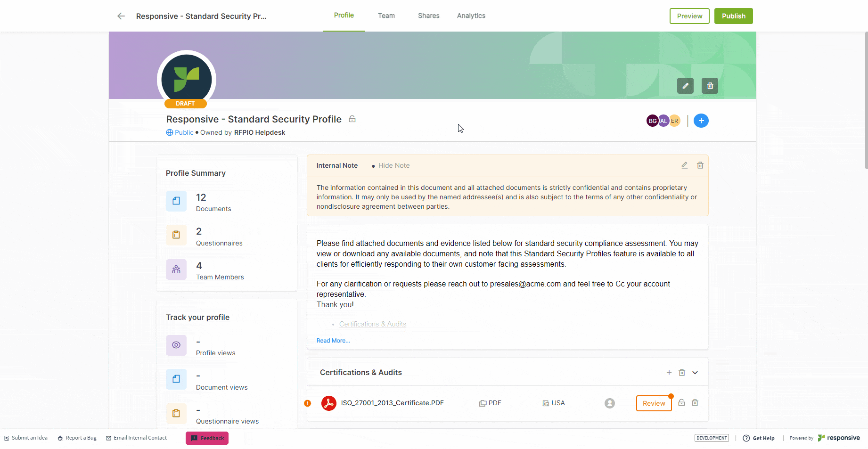Image resolution: width=868 pixels, height=449 pixels.
Task: Switch to the Shares tab
Action: click(429, 16)
